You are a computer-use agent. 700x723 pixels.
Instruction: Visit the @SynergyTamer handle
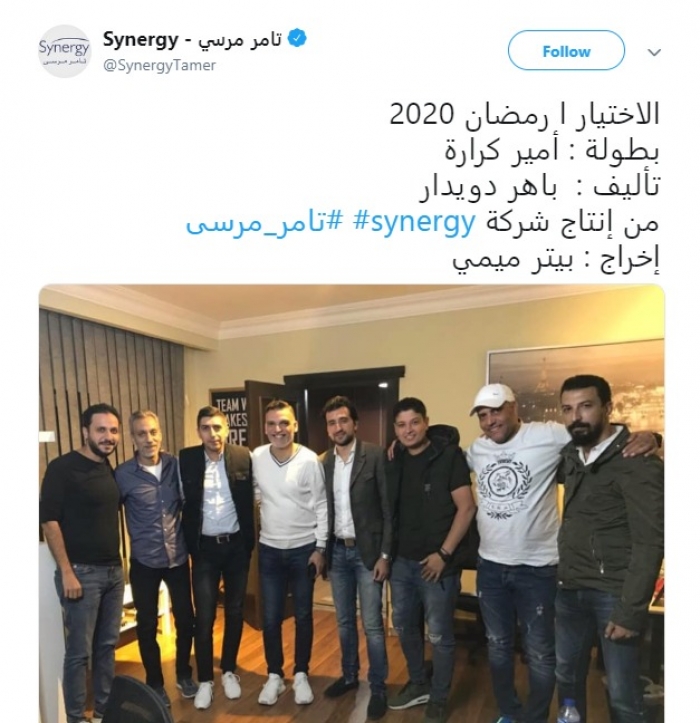[x=159, y=65]
